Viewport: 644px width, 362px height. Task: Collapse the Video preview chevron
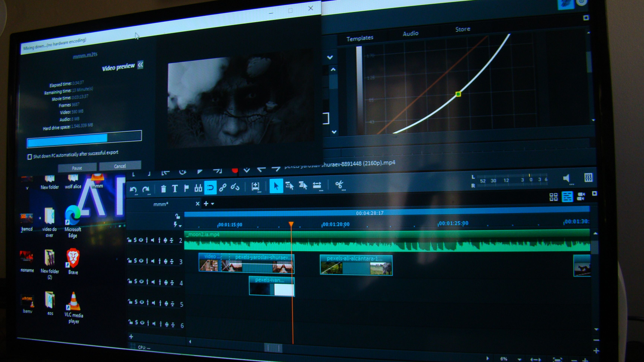140,65
